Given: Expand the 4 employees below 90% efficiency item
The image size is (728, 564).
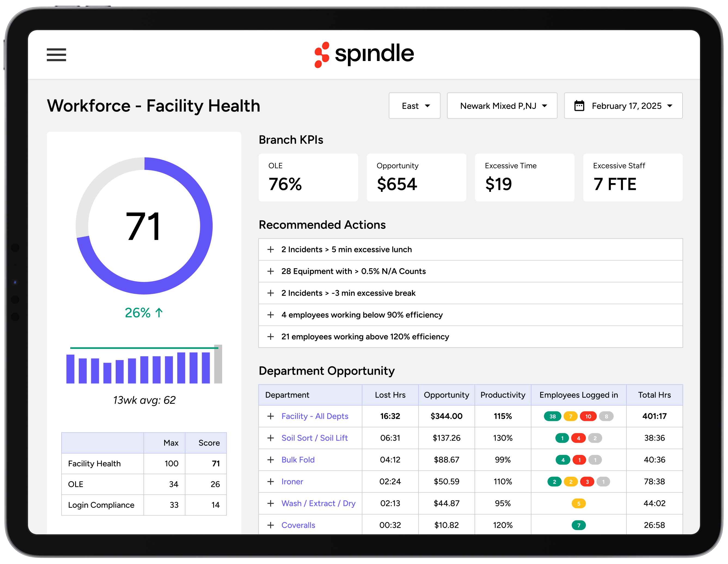Looking at the screenshot, I should [270, 315].
